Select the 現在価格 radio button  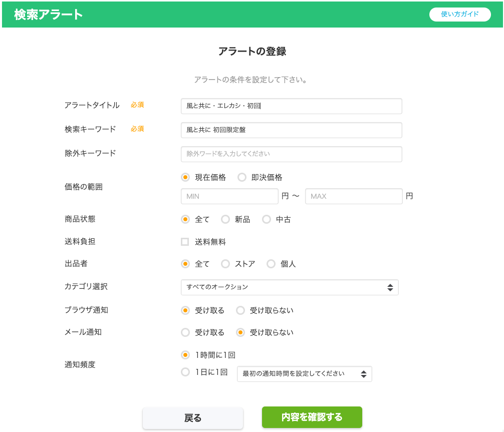(x=185, y=177)
